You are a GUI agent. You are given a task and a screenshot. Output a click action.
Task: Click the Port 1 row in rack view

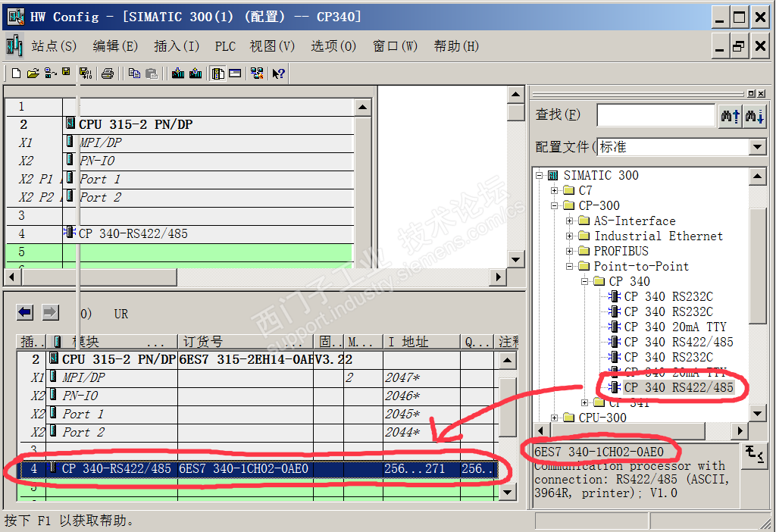180,179
